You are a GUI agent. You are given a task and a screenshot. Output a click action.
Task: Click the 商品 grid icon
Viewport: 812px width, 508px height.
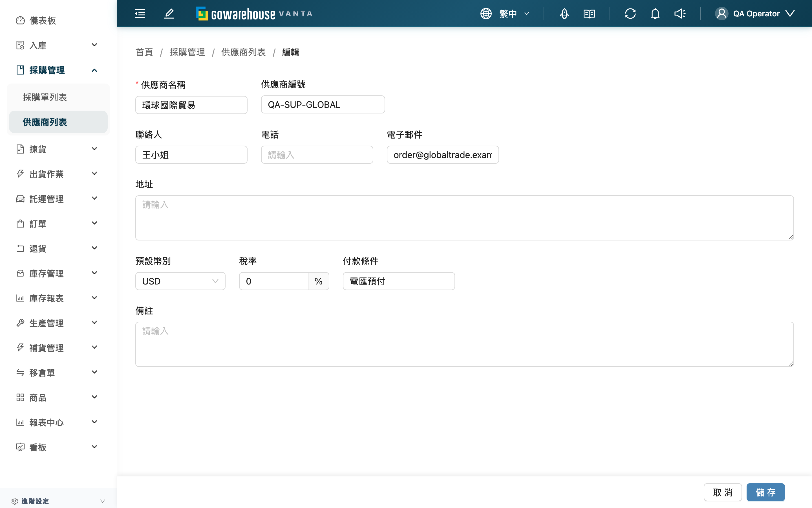20,397
